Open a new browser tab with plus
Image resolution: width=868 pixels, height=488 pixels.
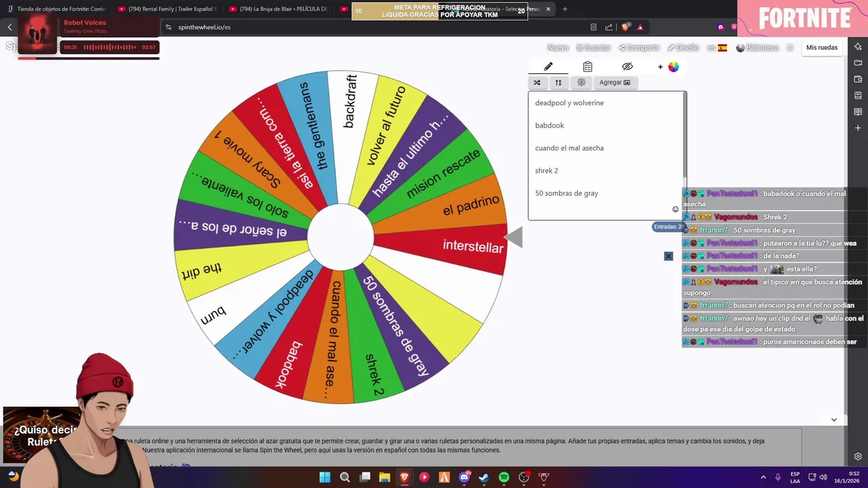coord(565,9)
